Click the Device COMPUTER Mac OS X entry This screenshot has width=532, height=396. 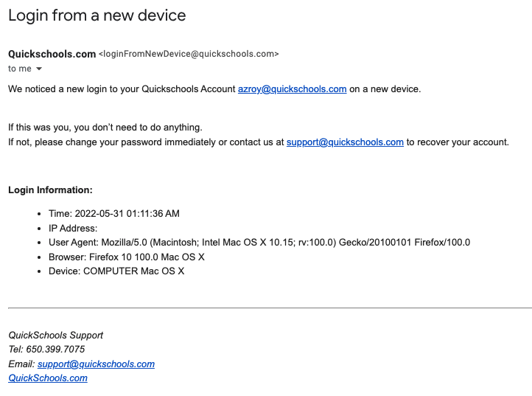pos(116,271)
